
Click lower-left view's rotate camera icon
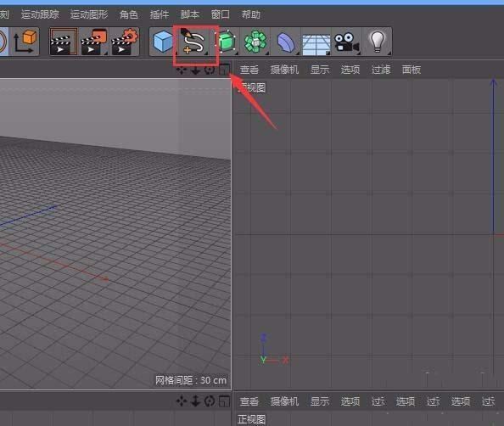210,401
